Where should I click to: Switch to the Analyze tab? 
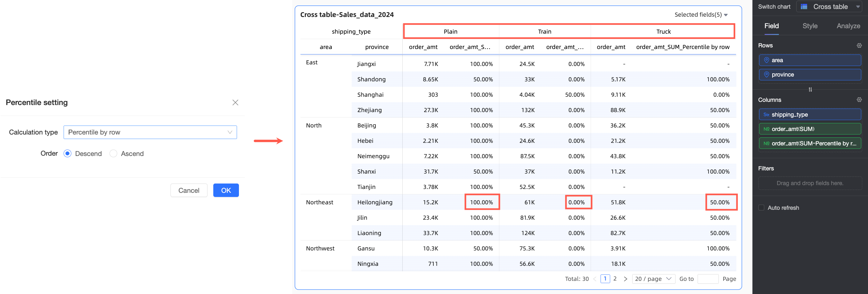click(848, 26)
